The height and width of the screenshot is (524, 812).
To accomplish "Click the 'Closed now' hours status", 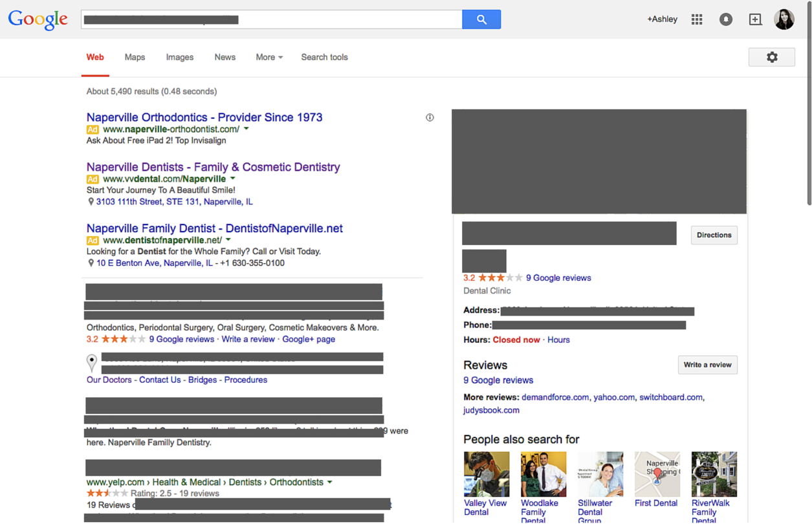I will [516, 340].
